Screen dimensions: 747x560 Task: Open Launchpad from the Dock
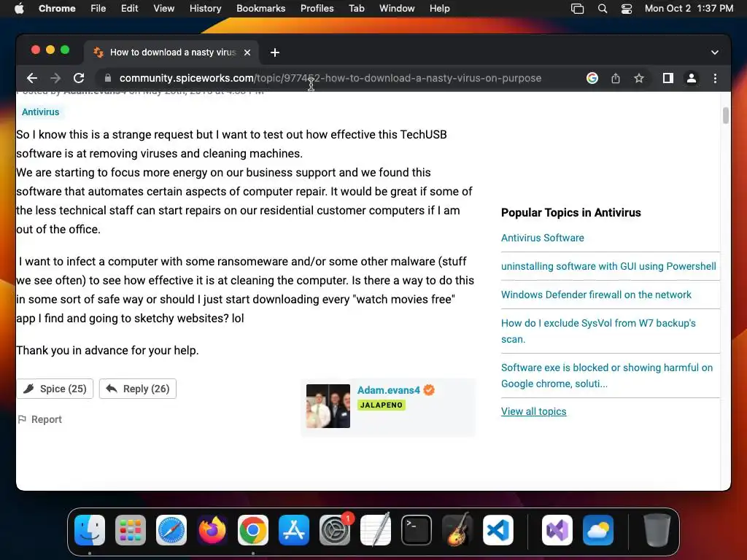click(131, 530)
